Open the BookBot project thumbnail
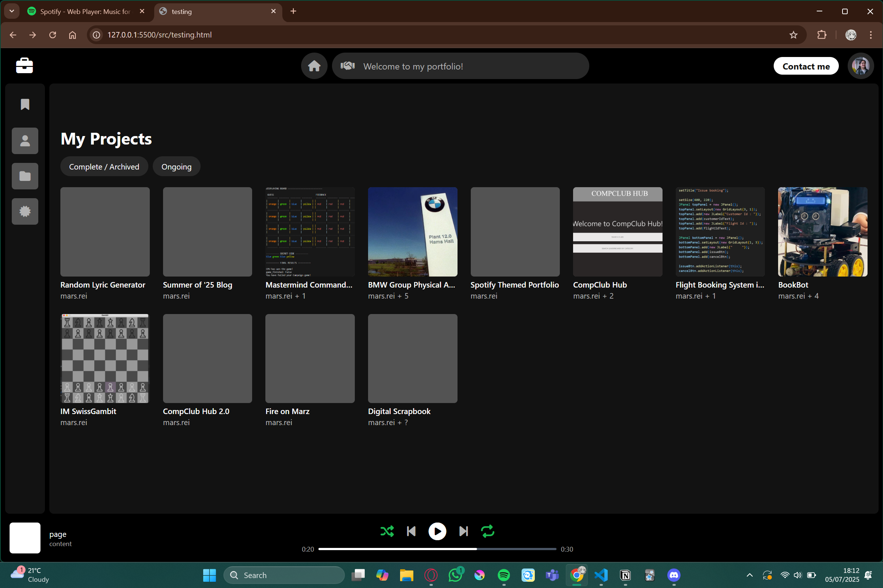883x588 pixels. point(822,232)
